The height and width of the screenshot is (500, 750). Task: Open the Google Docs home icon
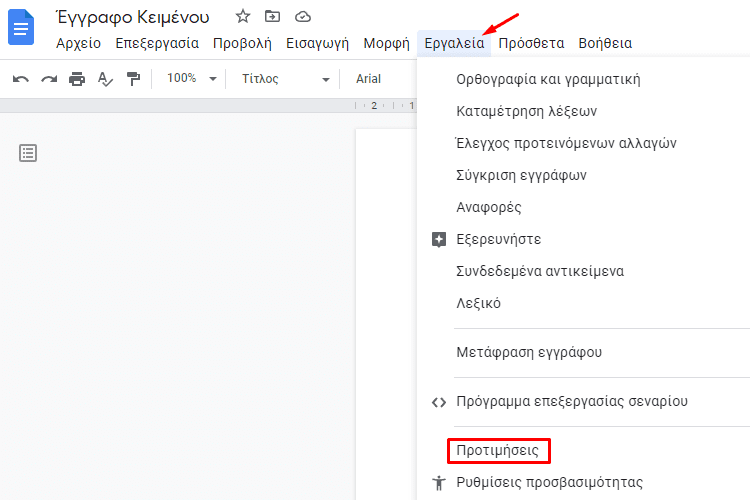[21, 28]
